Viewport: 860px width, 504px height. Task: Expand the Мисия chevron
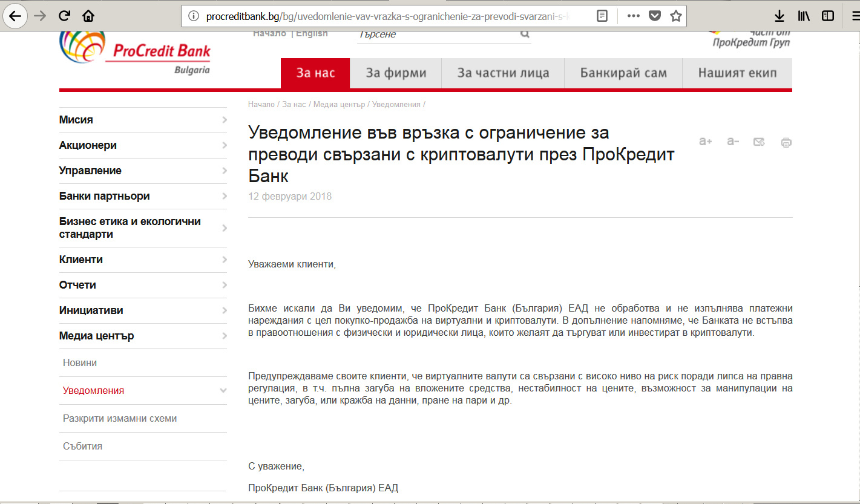(x=225, y=120)
